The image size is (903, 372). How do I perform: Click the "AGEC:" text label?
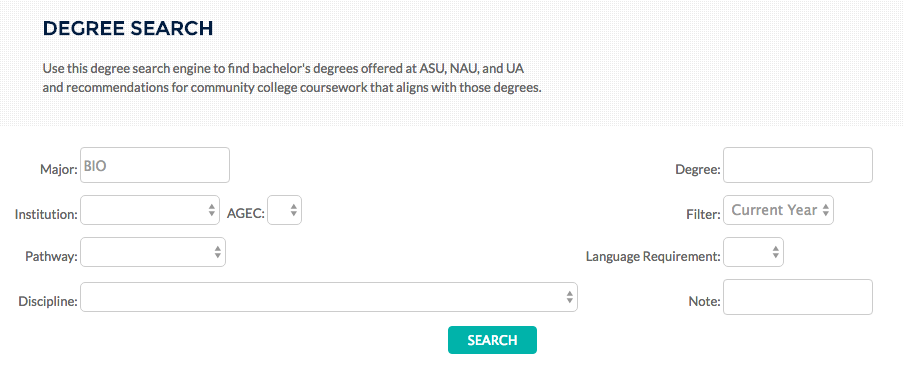[246, 215]
